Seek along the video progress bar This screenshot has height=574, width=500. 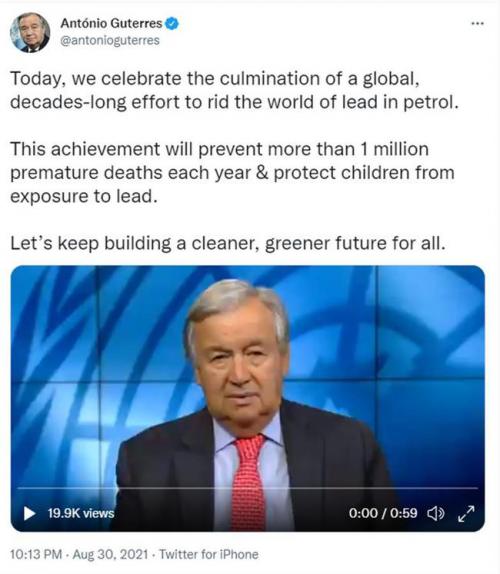point(247,488)
